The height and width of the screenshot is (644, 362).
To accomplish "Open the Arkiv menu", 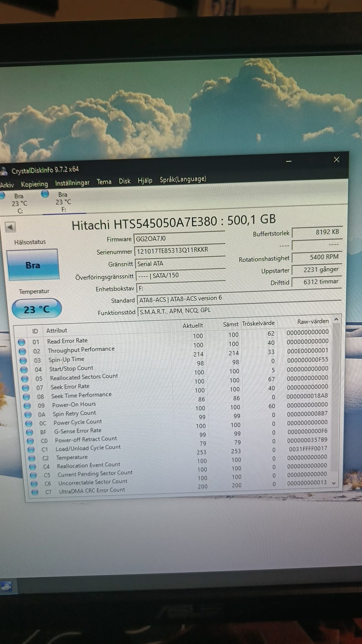I will click(7, 185).
